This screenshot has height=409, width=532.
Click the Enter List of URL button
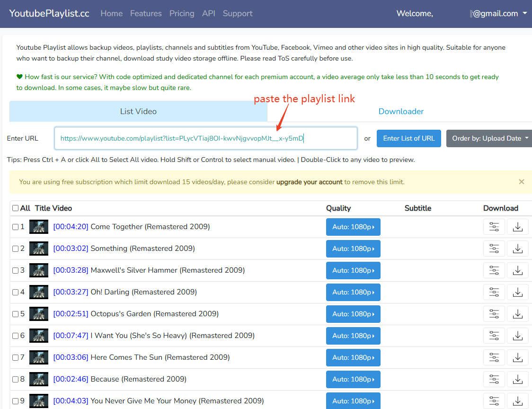pyautogui.click(x=408, y=138)
